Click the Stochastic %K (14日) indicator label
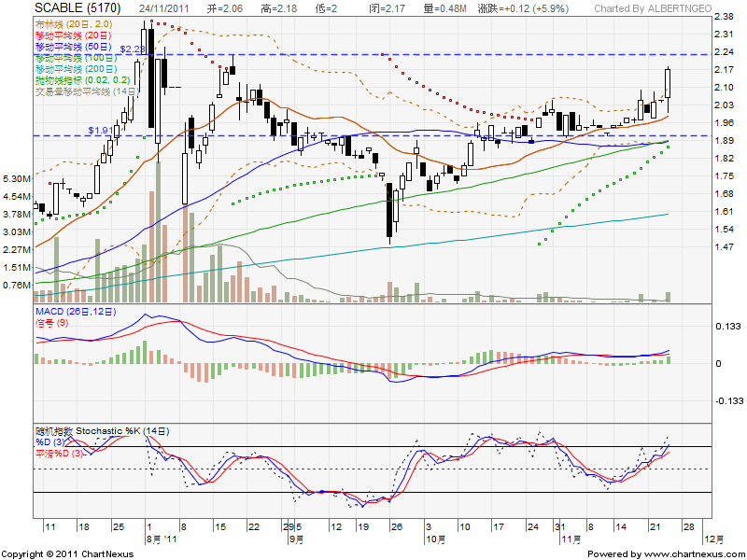 click(x=102, y=431)
